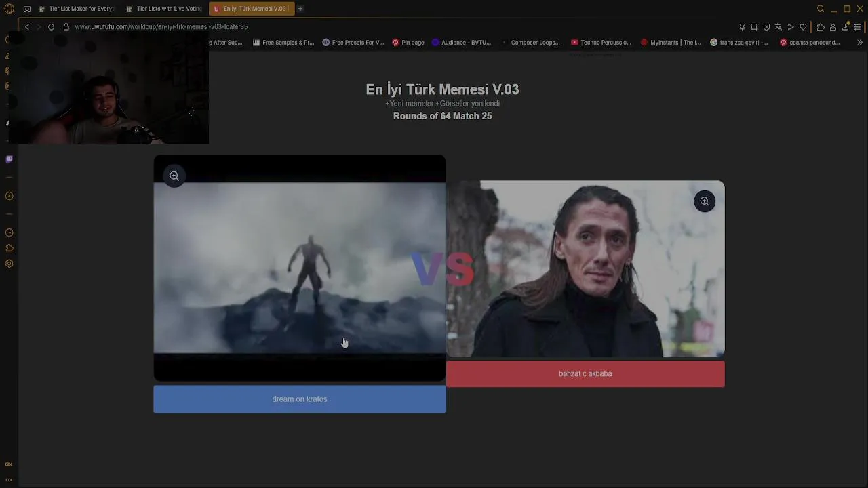Open sidebar three-dots setup menu
Viewport: 868px width, 488px height.
click(x=9, y=479)
